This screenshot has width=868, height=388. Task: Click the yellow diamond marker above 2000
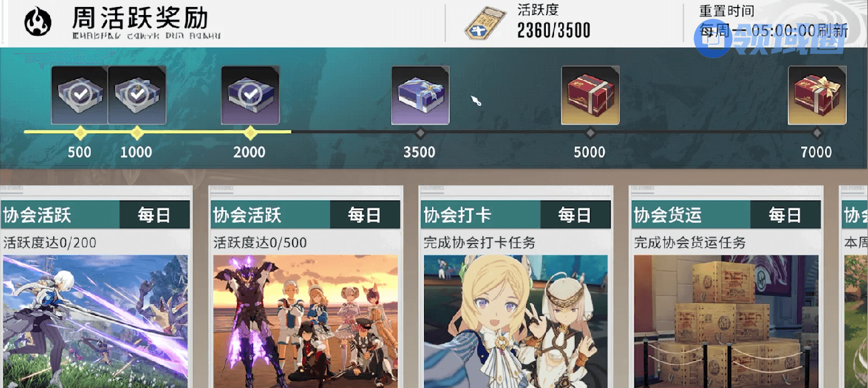pos(250,133)
